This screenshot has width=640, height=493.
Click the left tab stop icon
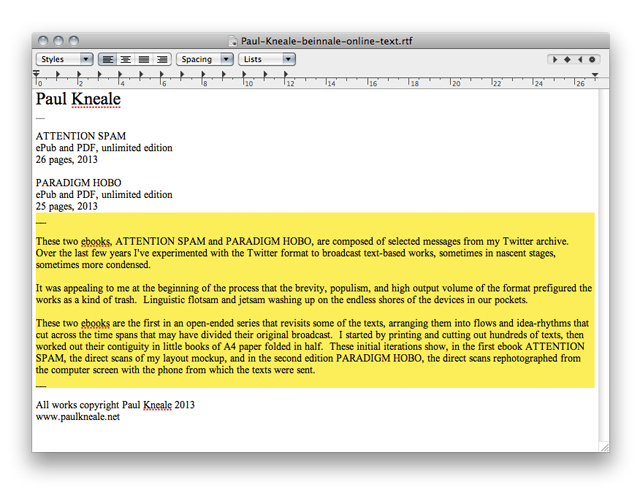(555, 60)
